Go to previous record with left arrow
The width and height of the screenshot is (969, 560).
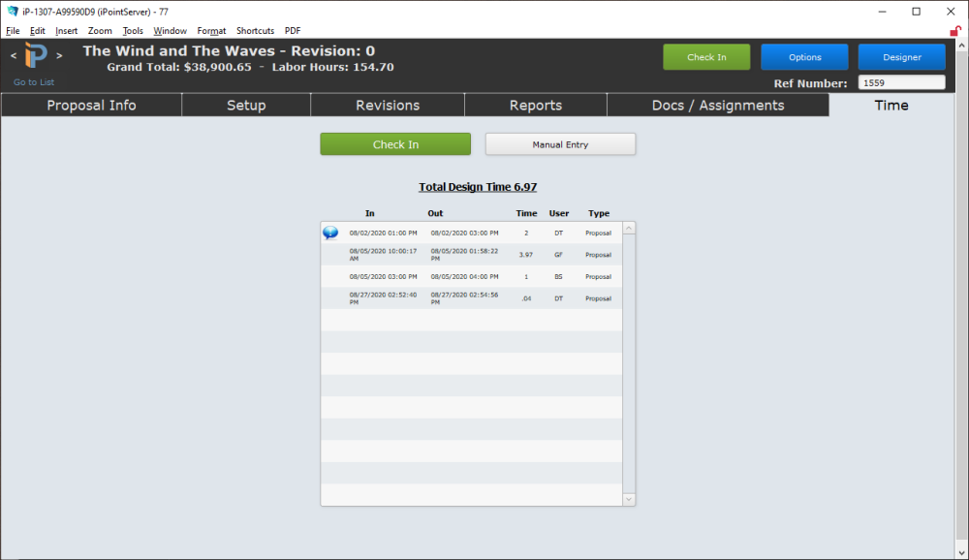point(14,55)
